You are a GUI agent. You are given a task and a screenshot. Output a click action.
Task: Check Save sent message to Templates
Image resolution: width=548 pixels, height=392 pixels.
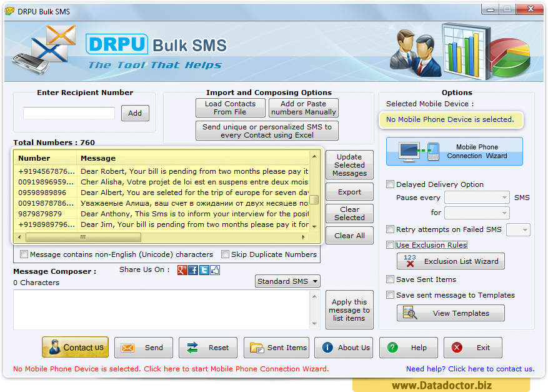(x=390, y=295)
